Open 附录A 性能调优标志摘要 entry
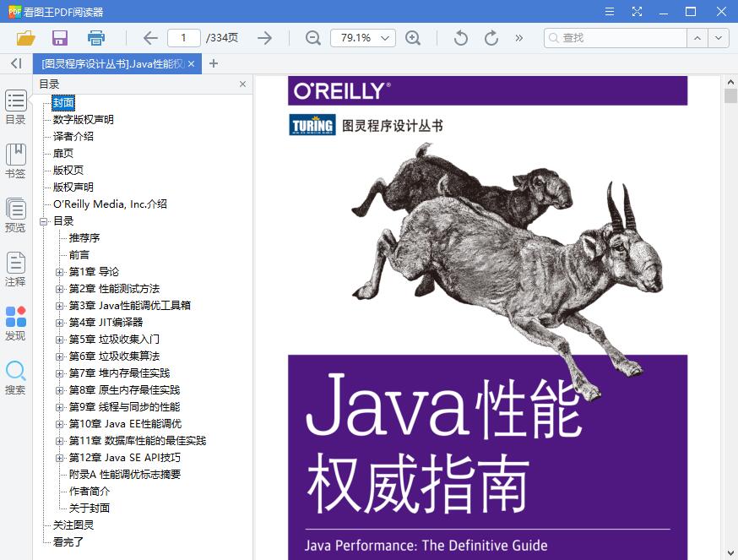The width and height of the screenshot is (738, 560). [x=125, y=475]
